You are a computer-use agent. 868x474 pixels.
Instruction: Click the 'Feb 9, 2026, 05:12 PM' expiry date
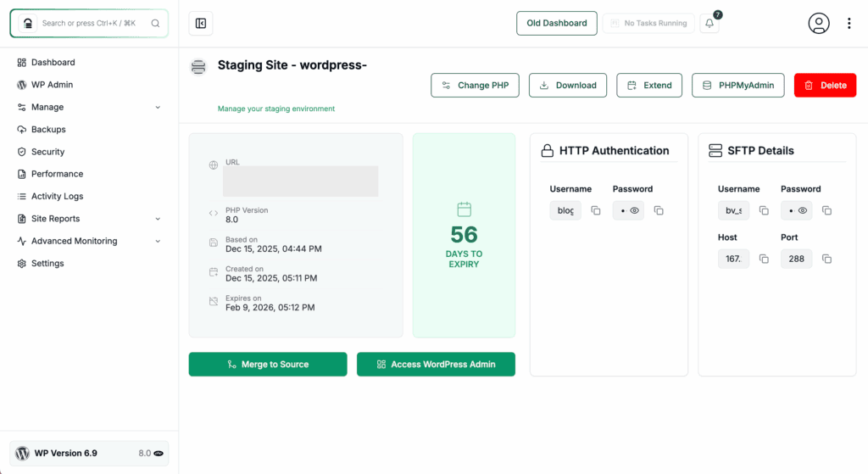point(270,307)
